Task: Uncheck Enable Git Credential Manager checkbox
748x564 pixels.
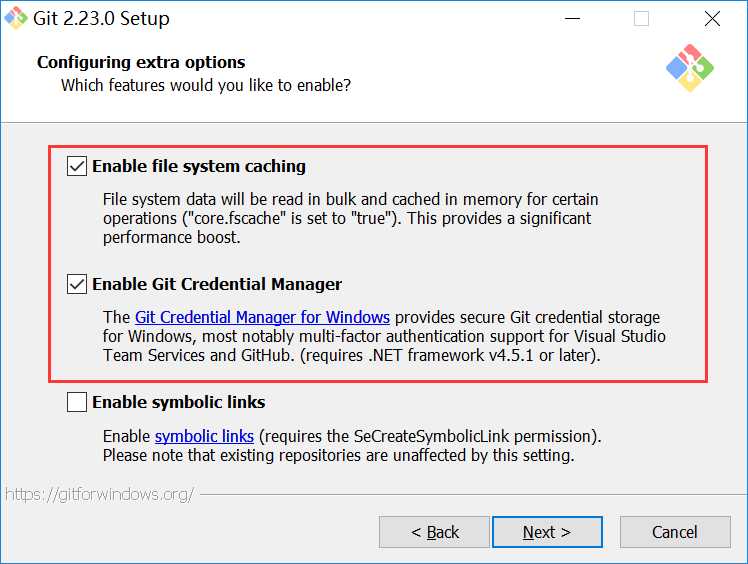Action: pos(77,284)
